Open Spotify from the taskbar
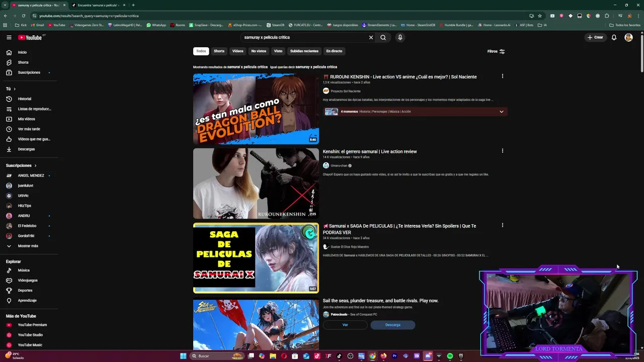 (x=450, y=356)
